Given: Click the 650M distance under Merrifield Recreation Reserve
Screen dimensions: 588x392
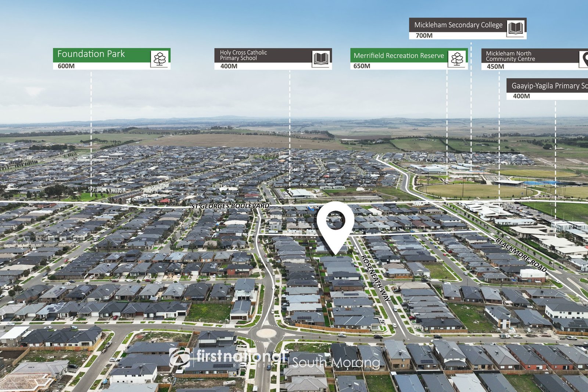Looking at the screenshot, I should click(x=362, y=66).
